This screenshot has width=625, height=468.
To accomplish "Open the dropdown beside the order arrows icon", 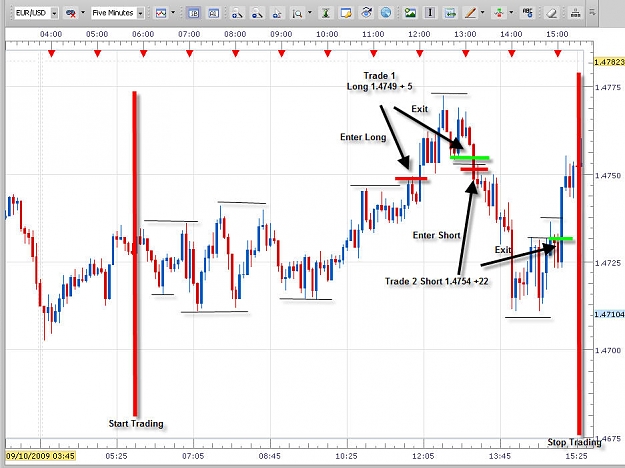I will [x=511, y=13].
